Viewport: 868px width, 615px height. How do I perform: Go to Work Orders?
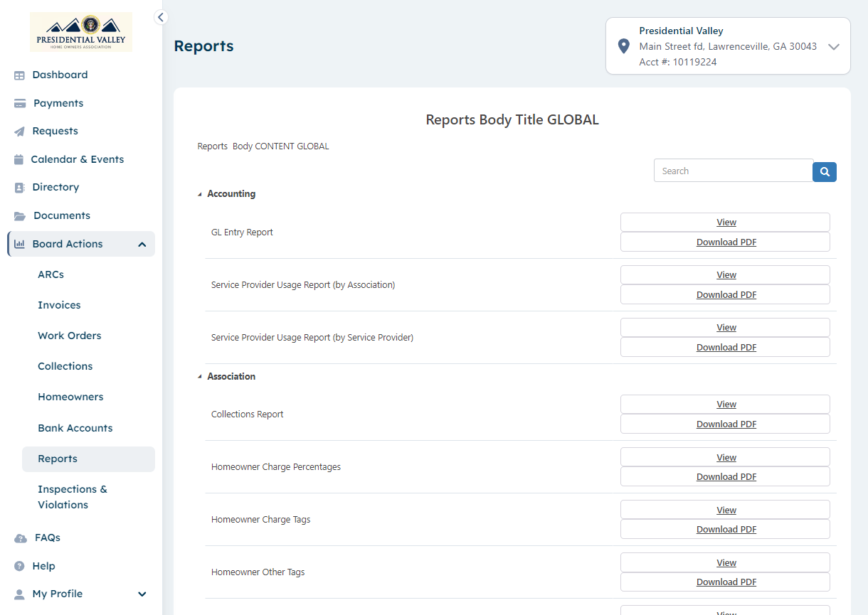click(69, 336)
